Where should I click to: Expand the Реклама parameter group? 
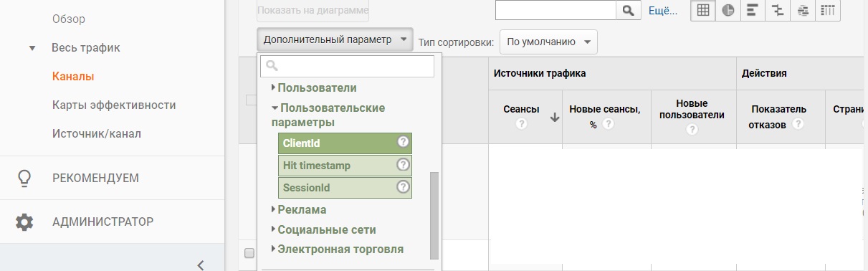[298, 209]
